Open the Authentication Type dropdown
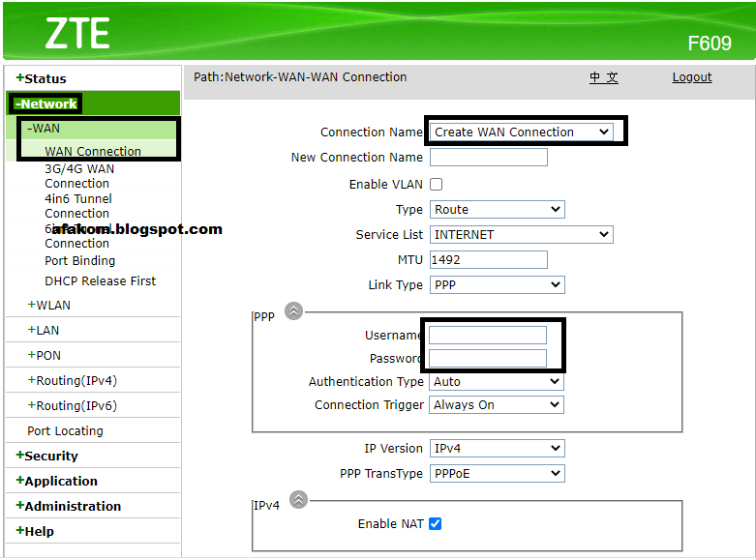 [497, 381]
